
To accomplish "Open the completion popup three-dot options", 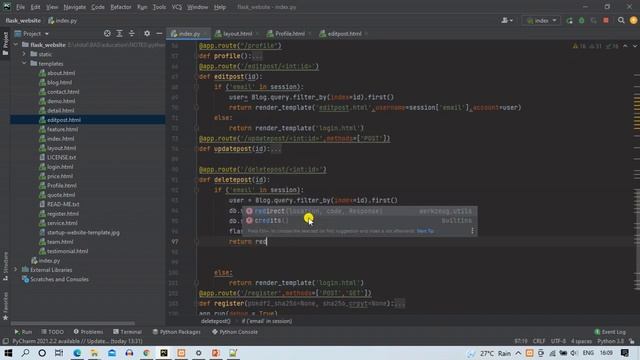I will coord(472,231).
